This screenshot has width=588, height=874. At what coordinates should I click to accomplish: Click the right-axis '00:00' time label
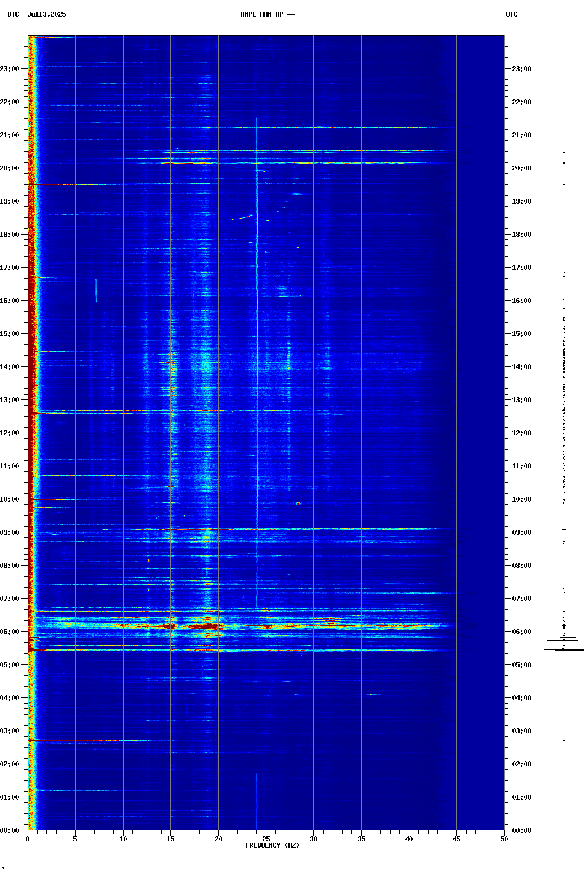coord(522,830)
